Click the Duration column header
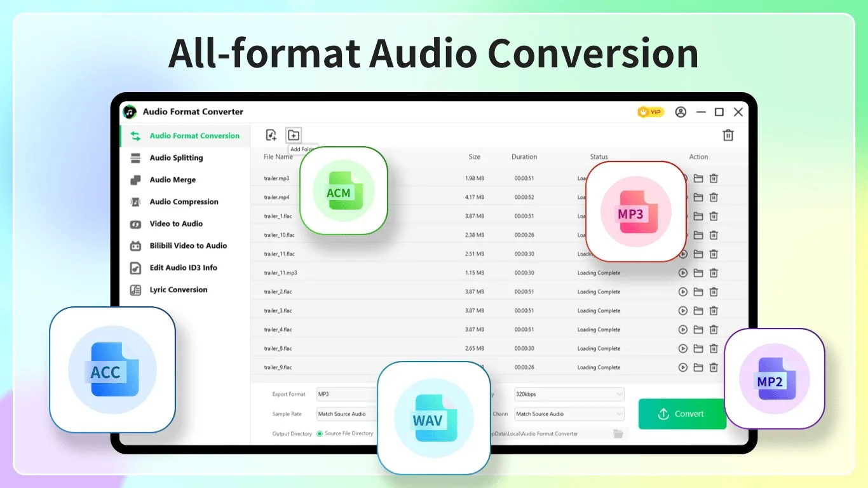Image resolution: width=868 pixels, height=488 pixels. (x=524, y=157)
